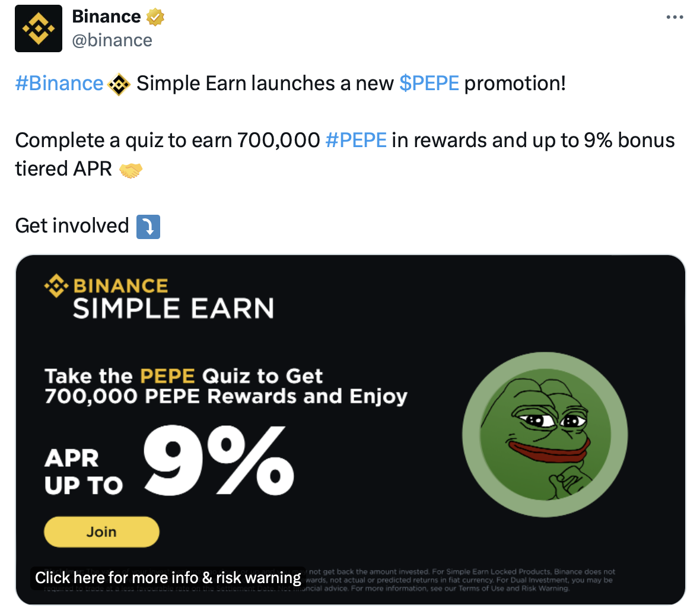Click the Binance display name
This screenshot has width=700, height=611.
click(106, 17)
